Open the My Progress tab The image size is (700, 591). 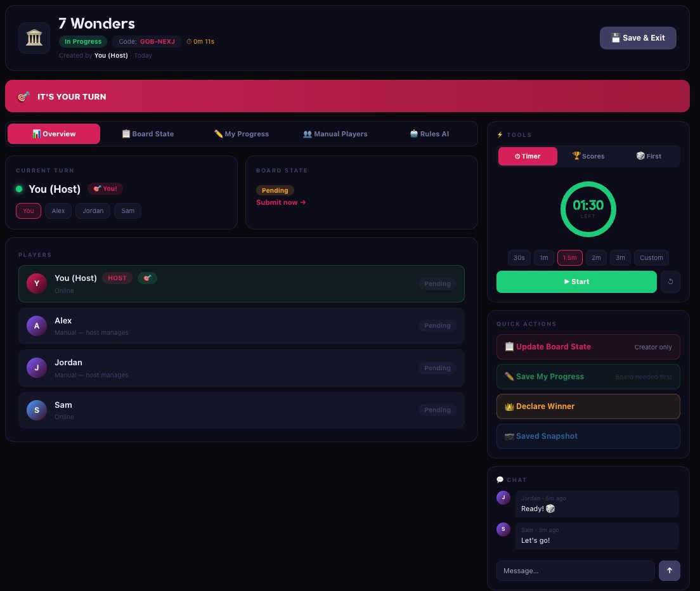tap(242, 134)
